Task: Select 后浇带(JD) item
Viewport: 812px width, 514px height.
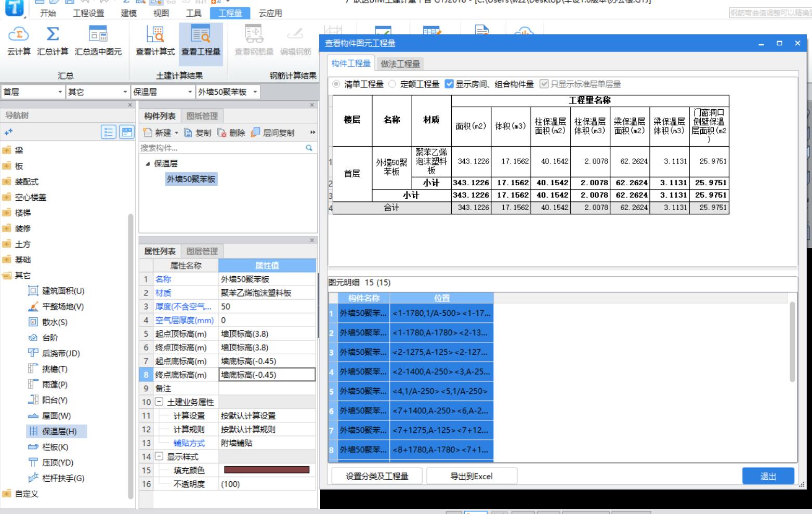Action: coord(54,353)
